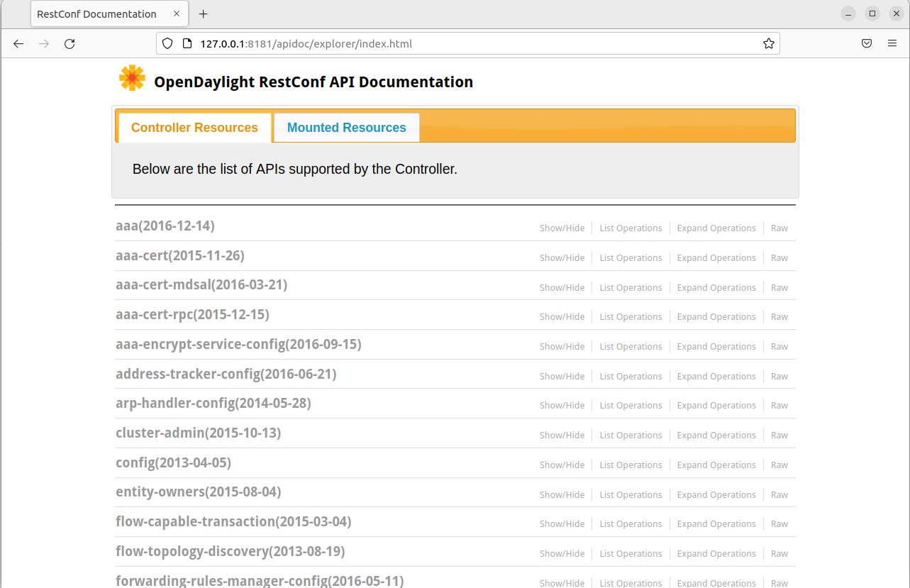
Task: Go back with the browser back arrow
Action: pyautogui.click(x=18, y=43)
